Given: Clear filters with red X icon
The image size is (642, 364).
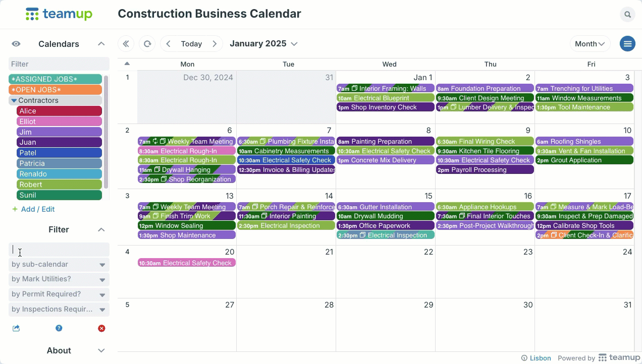Looking at the screenshot, I should [101, 328].
